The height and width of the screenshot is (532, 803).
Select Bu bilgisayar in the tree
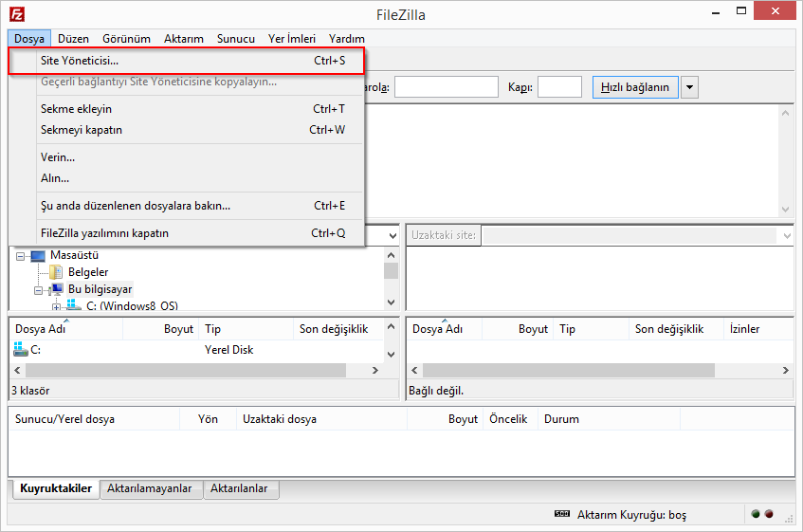[x=100, y=289]
